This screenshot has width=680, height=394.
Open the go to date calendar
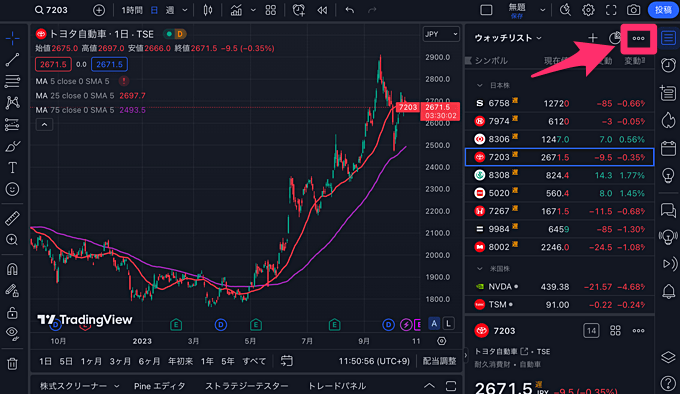[286, 361]
